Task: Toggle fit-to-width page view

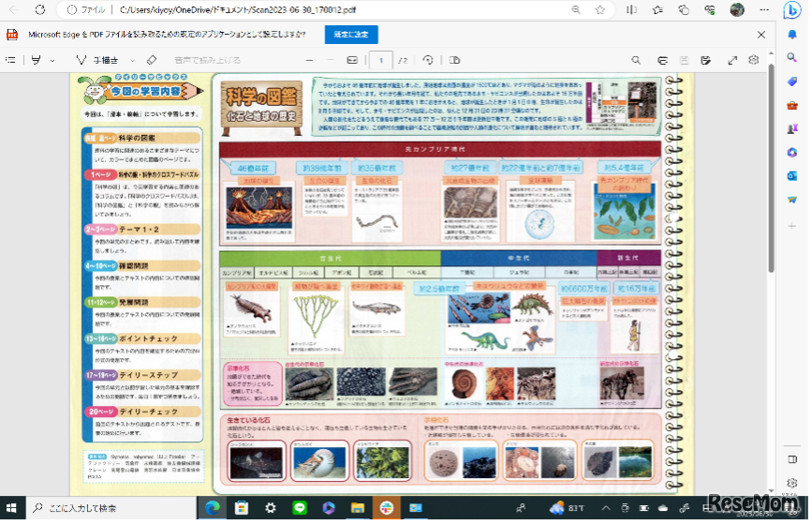Action: click(352, 60)
